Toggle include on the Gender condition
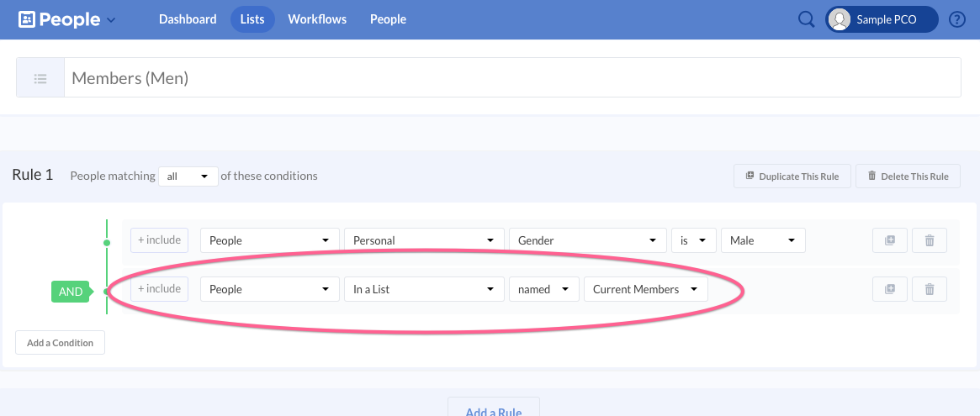This screenshot has height=416, width=980. coord(159,240)
